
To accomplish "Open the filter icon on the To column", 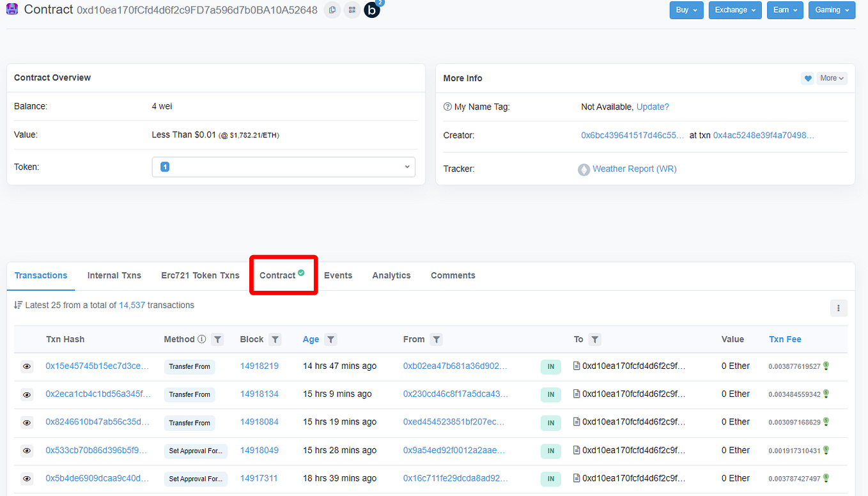I will click(x=594, y=339).
